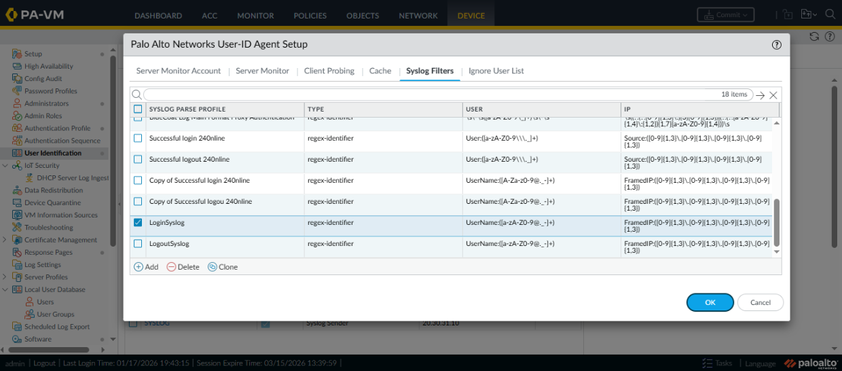Click the top-bar search magnifier icon
Viewport: 842px width, 371px height.
point(830,14)
